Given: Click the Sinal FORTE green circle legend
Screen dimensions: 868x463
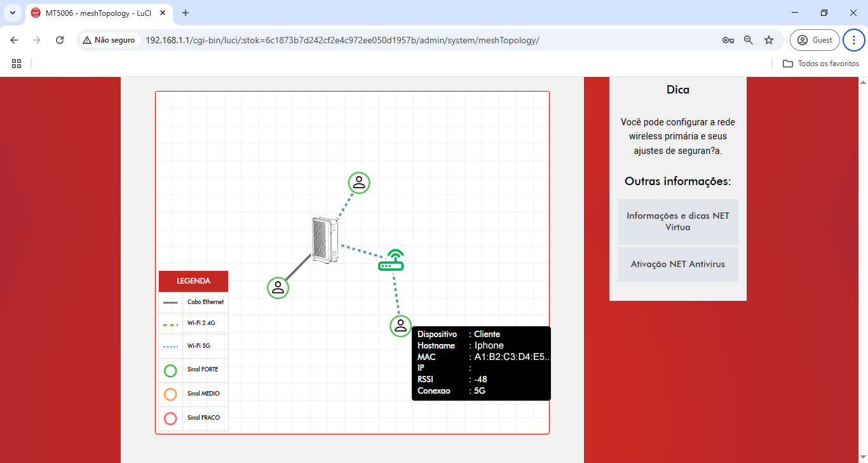Looking at the screenshot, I should tap(170, 371).
